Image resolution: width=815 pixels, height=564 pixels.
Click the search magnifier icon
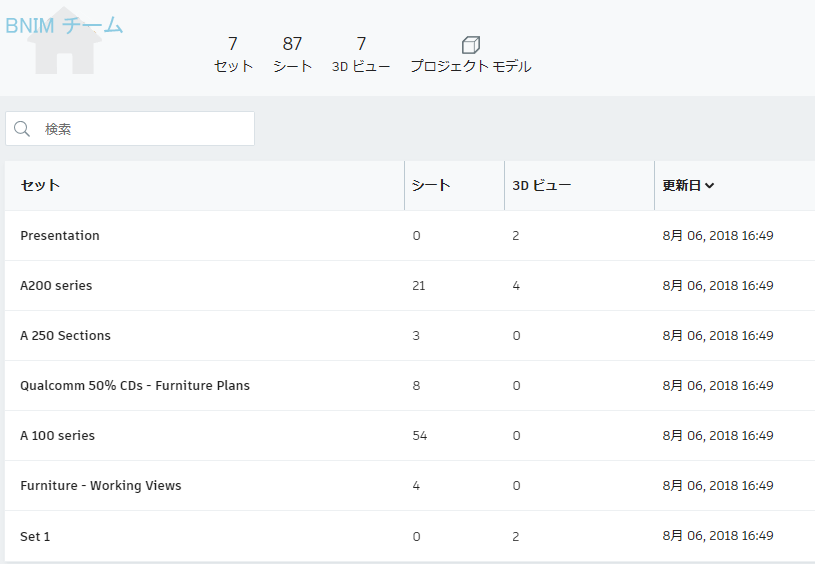tap(22, 129)
